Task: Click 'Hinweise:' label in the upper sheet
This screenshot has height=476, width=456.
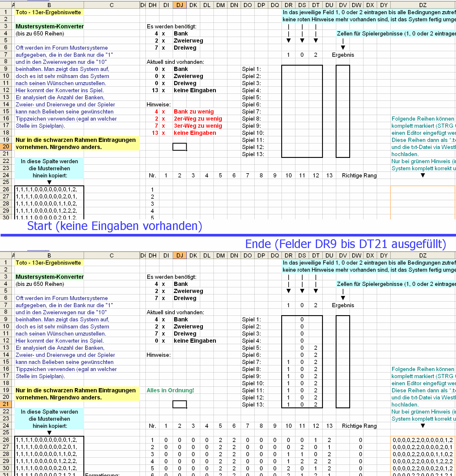Action: tap(159, 104)
